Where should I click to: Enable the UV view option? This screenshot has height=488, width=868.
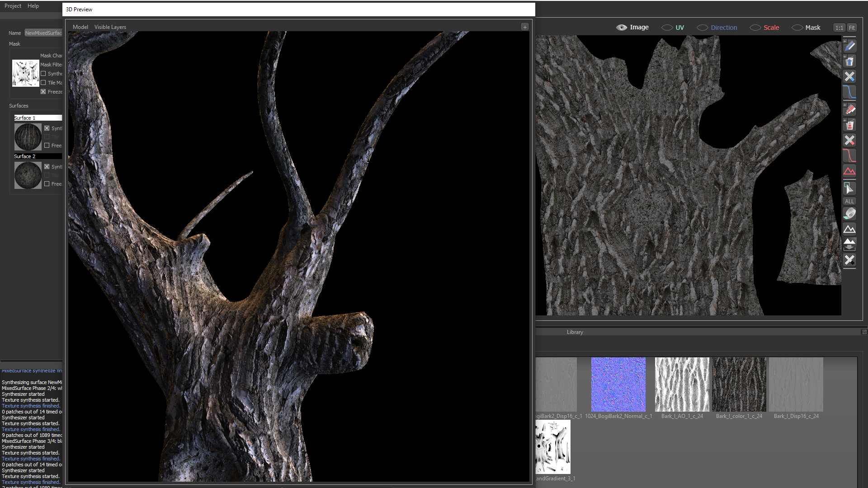point(667,28)
